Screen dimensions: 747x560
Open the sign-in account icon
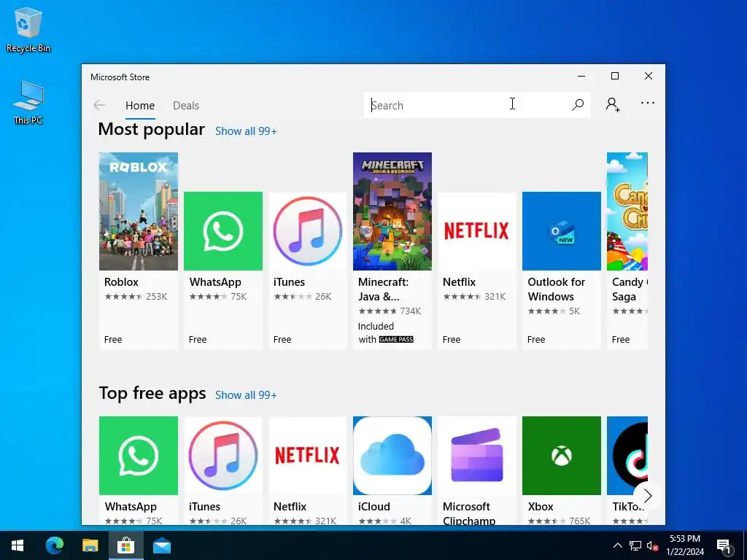point(613,105)
